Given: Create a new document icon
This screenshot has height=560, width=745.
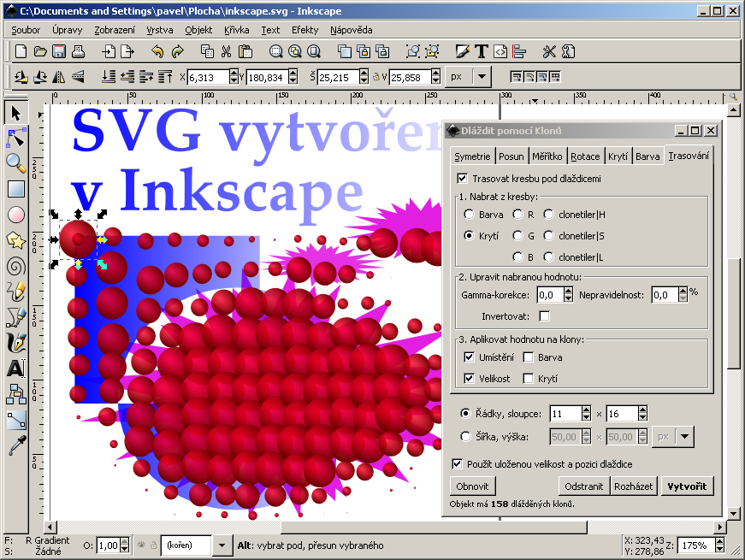Looking at the screenshot, I should coord(21,51).
